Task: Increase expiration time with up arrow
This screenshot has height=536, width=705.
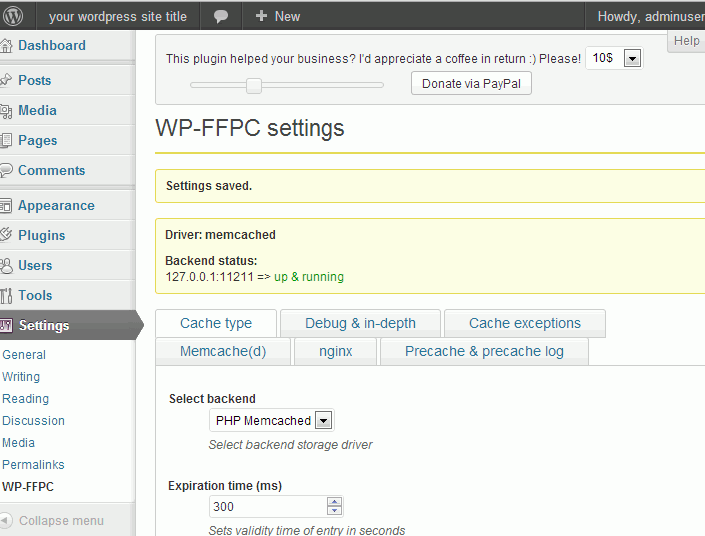Action: 334,502
